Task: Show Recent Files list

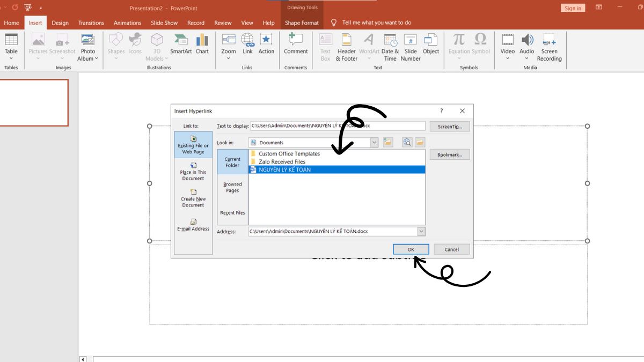Action: pos(232,213)
